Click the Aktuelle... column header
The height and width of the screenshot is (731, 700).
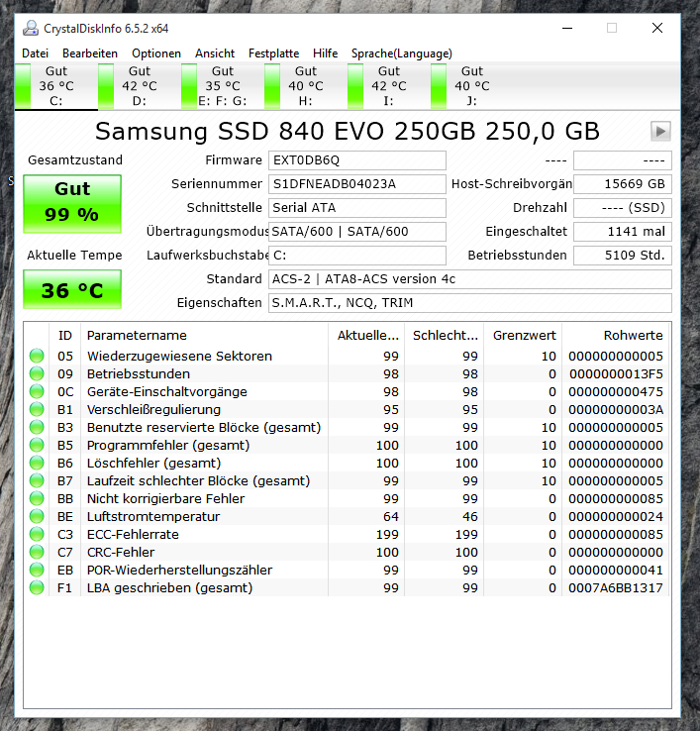366,336
